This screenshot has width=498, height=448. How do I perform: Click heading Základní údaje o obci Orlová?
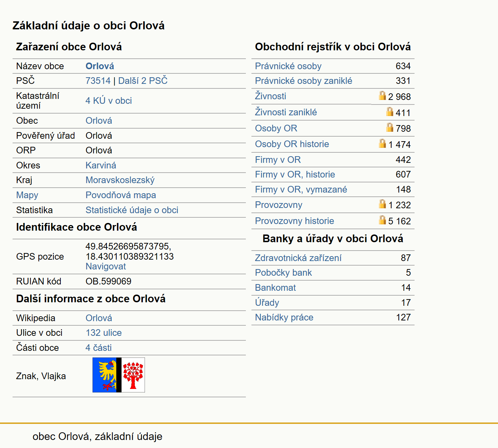pyautogui.click(x=88, y=26)
